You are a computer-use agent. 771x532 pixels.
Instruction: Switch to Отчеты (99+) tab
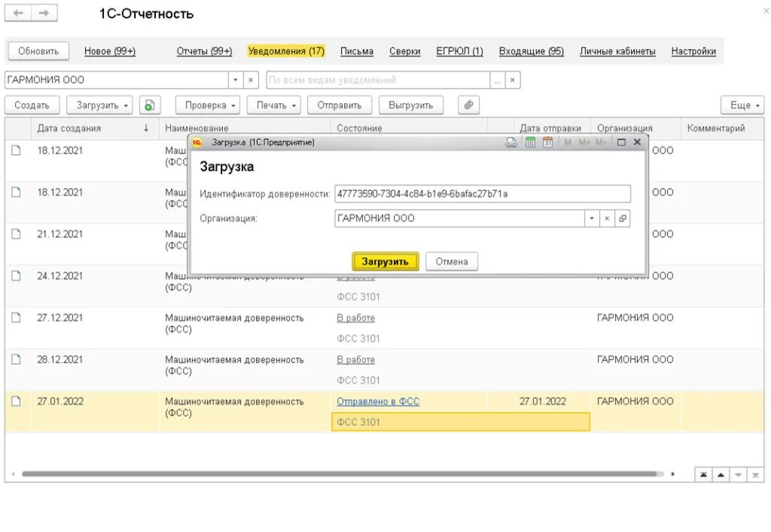[204, 51]
